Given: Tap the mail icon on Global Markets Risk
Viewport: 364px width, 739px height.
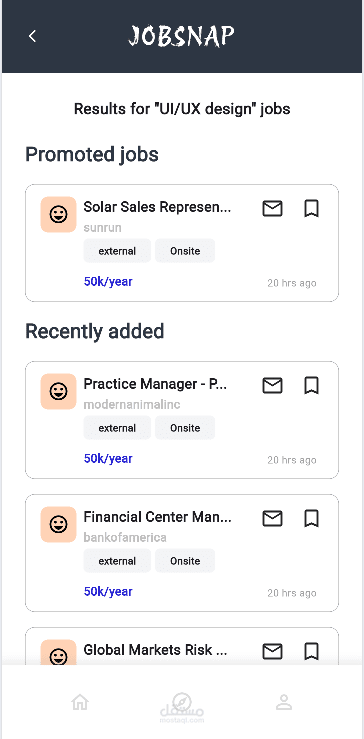Looking at the screenshot, I should [272, 651].
